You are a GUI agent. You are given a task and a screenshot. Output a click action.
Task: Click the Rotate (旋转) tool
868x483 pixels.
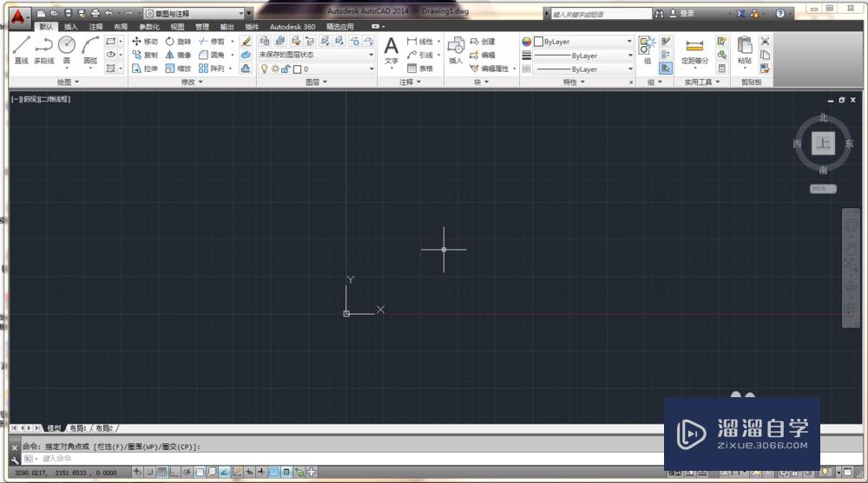[x=178, y=42]
